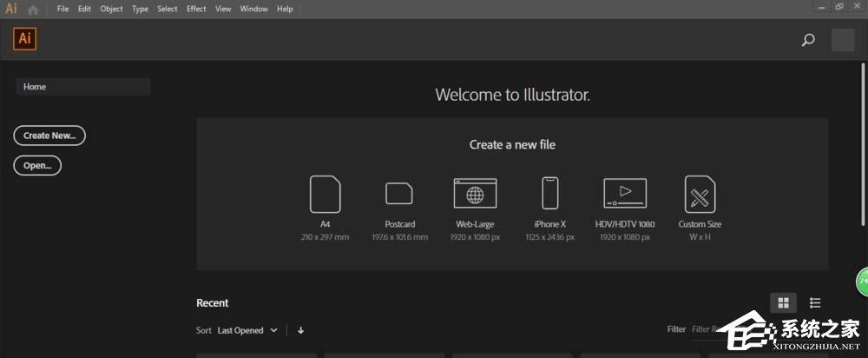This screenshot has height=358, width=868.
Task: Click the Create New... button
Action: [49, 136]
